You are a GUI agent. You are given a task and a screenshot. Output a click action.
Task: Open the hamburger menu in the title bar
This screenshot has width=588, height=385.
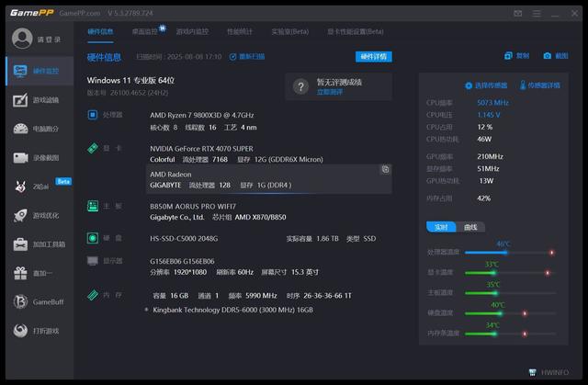537,14
